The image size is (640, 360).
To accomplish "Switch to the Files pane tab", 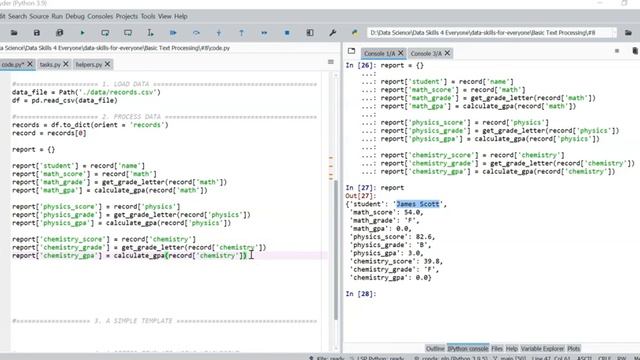I will coord(497,349).
